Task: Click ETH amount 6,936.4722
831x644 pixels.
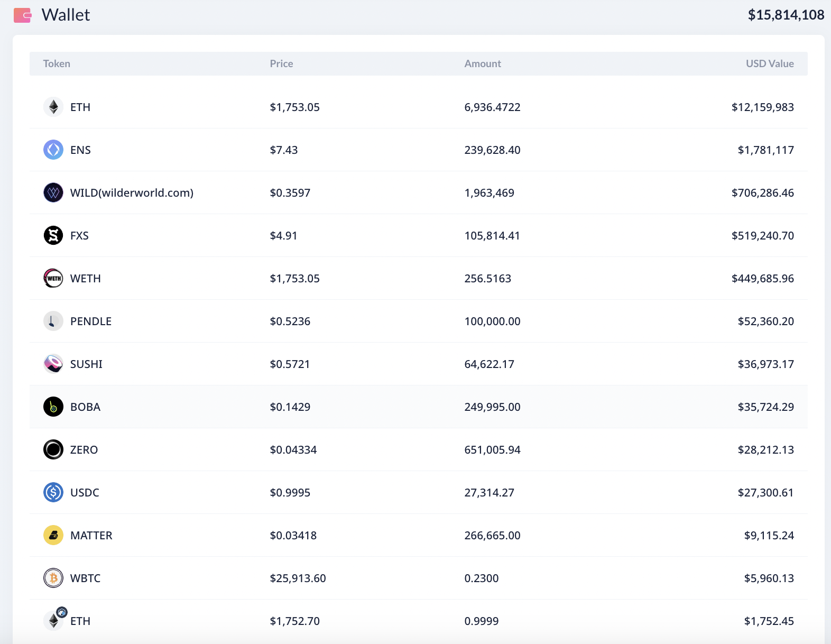Action: (x=492, y=107)
